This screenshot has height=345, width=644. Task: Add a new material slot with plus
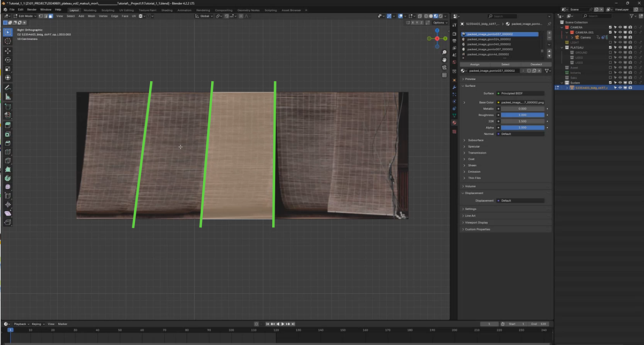tap(549, 33)
